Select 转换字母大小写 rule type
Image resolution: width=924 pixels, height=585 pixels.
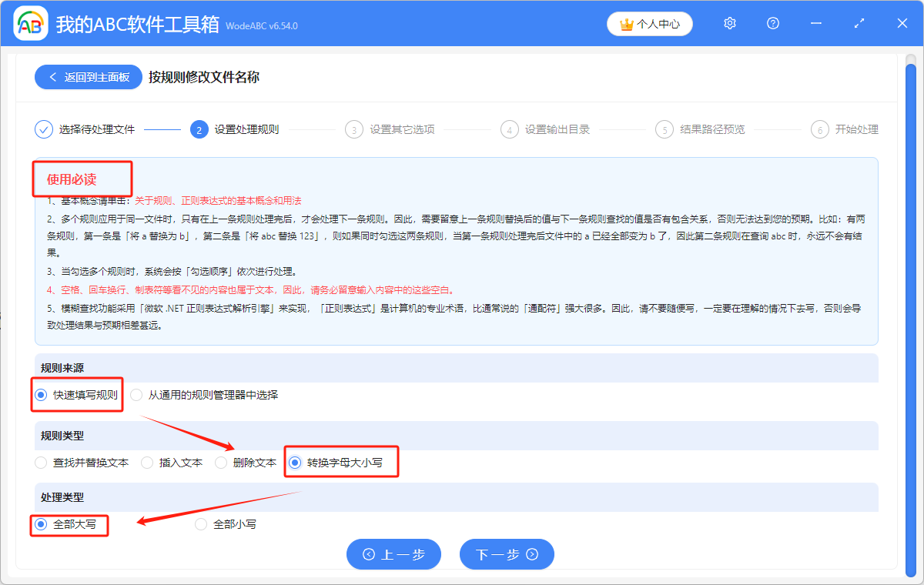[293, 462]
